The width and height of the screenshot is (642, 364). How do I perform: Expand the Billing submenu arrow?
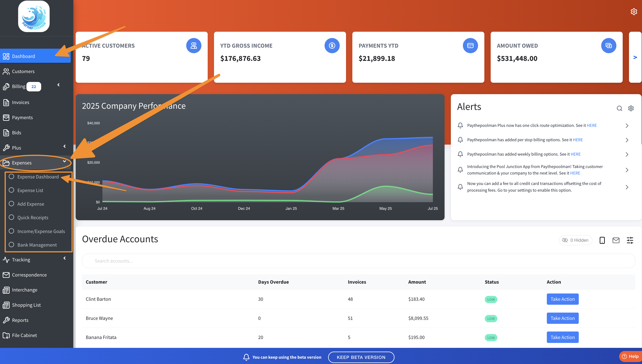point(59,85)
